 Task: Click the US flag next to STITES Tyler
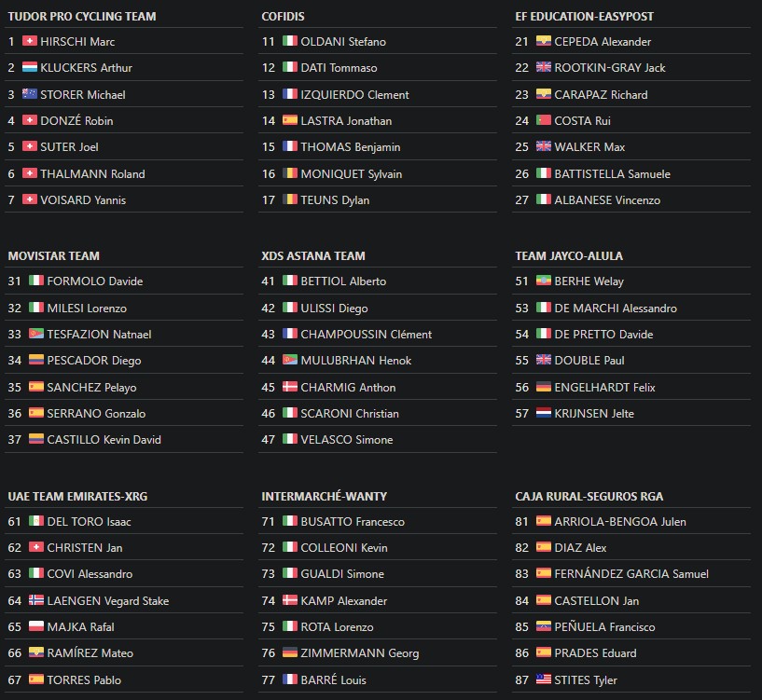544,679
